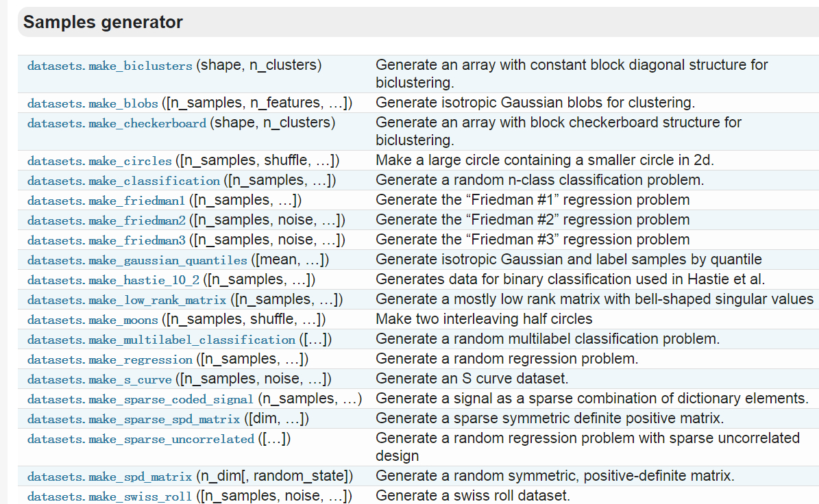Screen dimensions: 819x504
Task: Follow the datasets.make_moons link
Action: pos(93,320)
